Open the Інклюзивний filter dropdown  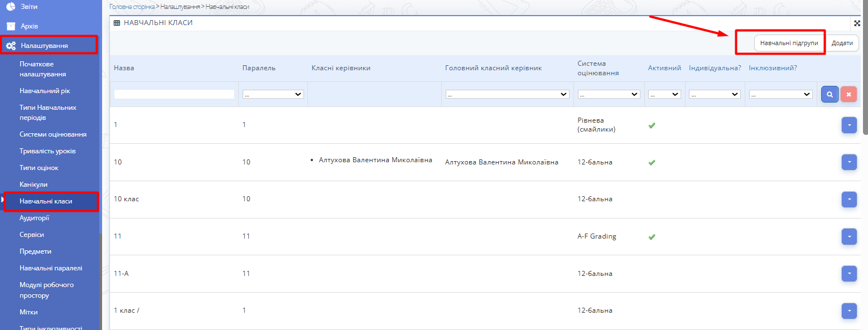click(x=780, y=95)
